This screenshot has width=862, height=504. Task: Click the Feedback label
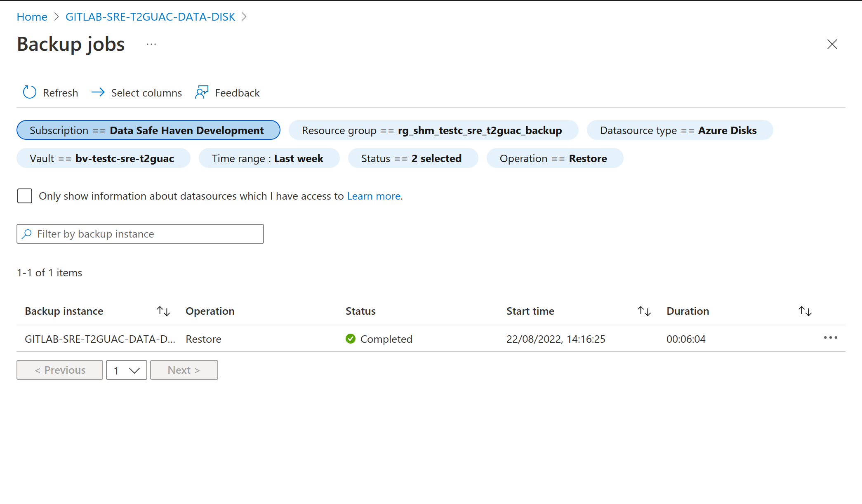238,93
